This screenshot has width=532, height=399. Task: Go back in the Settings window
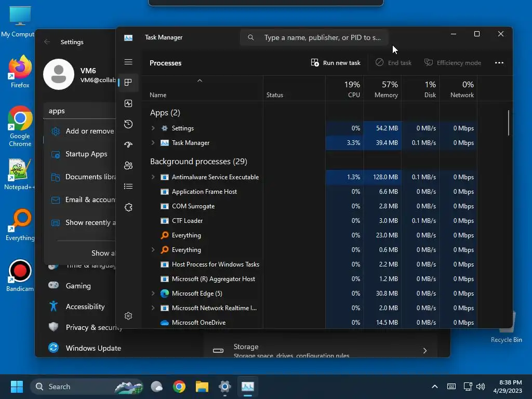pos(47,42)
